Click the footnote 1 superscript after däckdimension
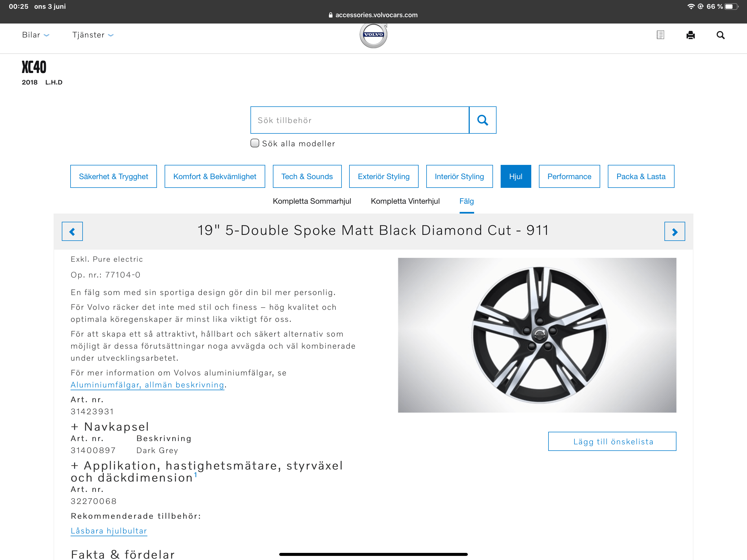747x560 pixels. coord(195,474)
